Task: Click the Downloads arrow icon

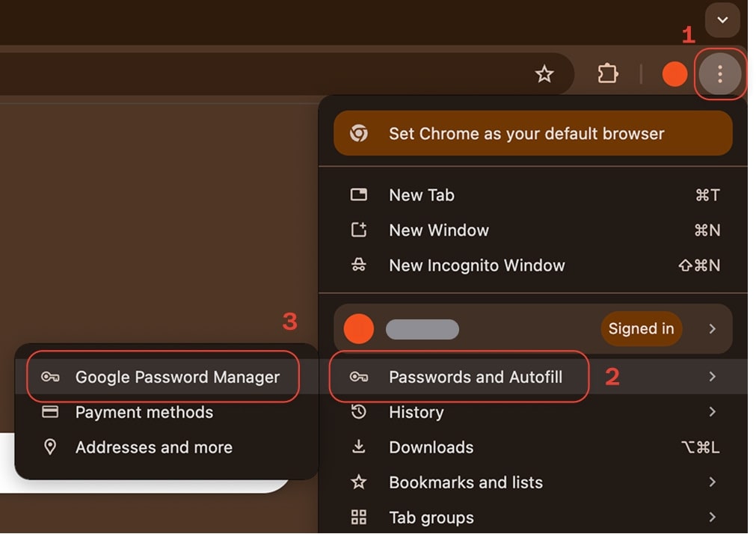Action: [359, 446]
